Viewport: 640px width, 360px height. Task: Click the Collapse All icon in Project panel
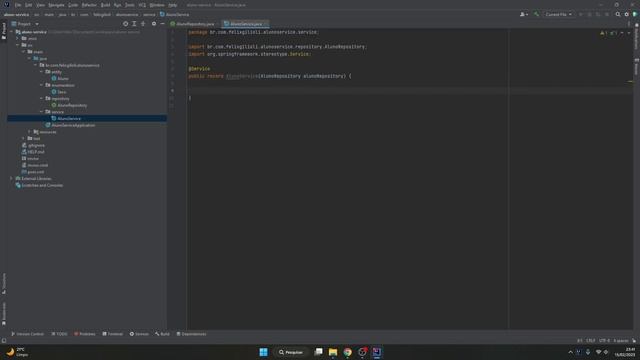click(x=143, y=24)
